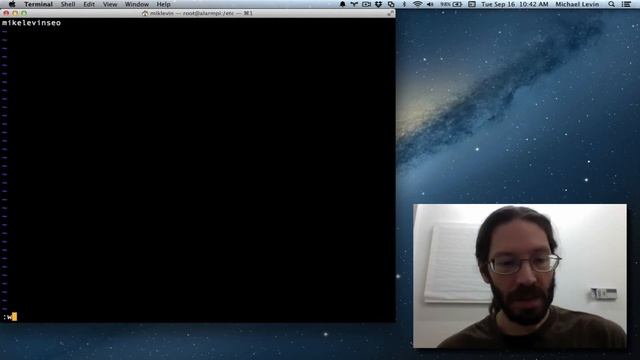
Task: Zoom the Terminal window with green button
Action: pos(24,13)
